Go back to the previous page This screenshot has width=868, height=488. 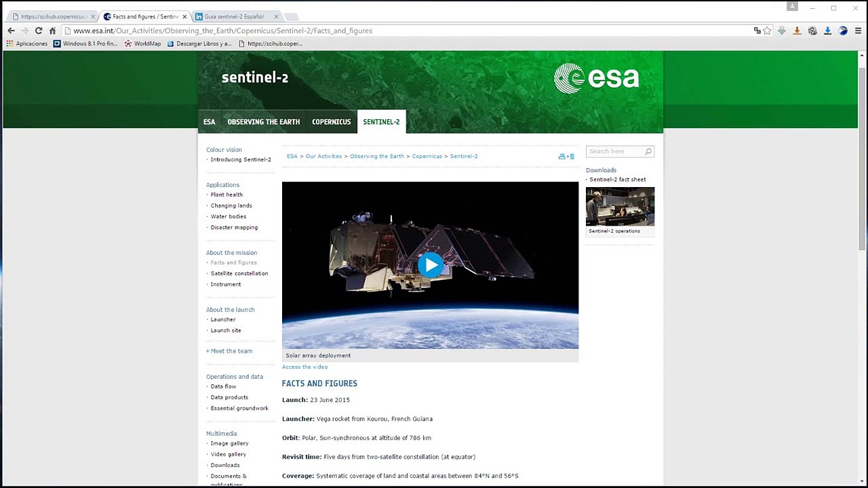[x=11, y=30]
